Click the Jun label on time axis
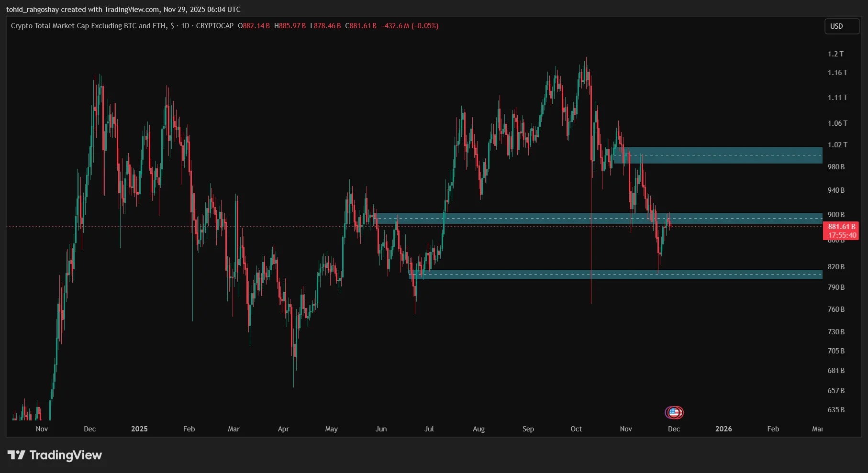 (381, 429)
